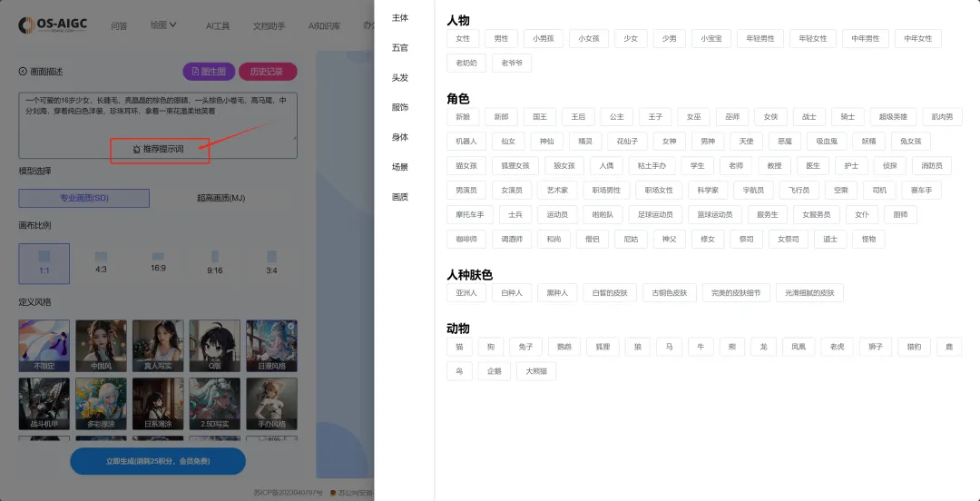Choose the 1:1 canvas ratio
This screenshot has width=980, height=501.
point(44,263)
